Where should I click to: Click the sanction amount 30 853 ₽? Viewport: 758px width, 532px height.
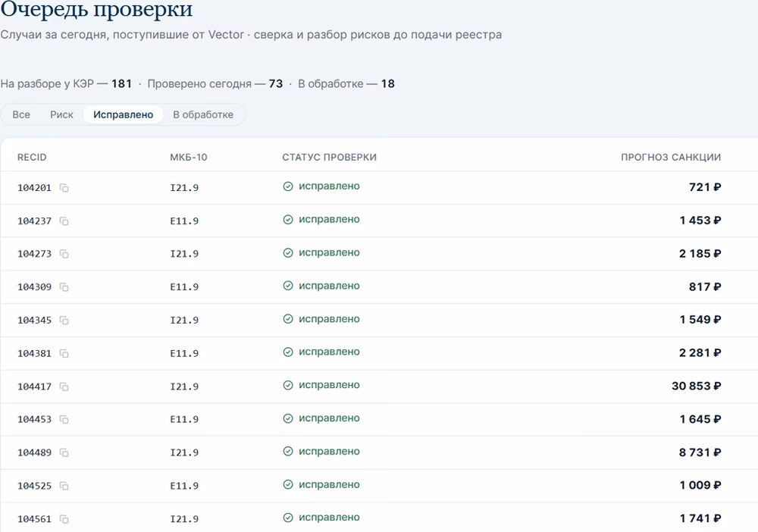point(696,386)
